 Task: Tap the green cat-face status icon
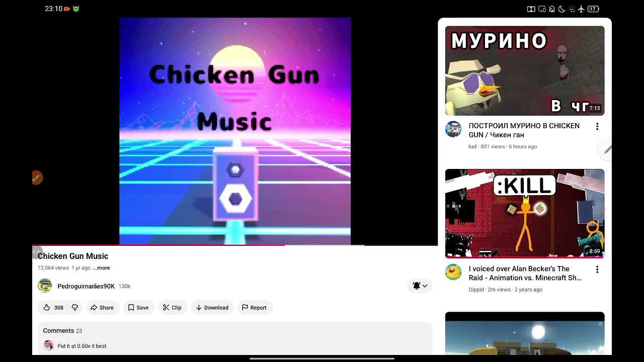point(76,9)
